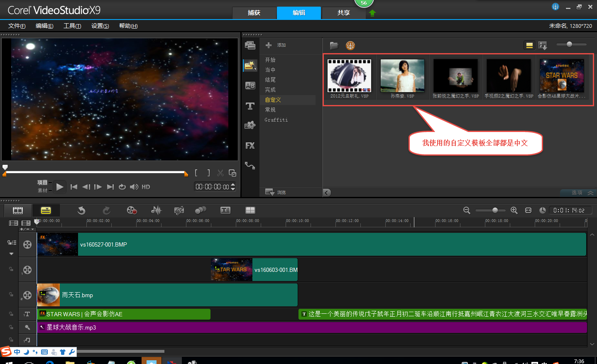The height and width of the screenshot is (364, 597).
Task: Toggle HD preview mode
Action: (146, 187)
